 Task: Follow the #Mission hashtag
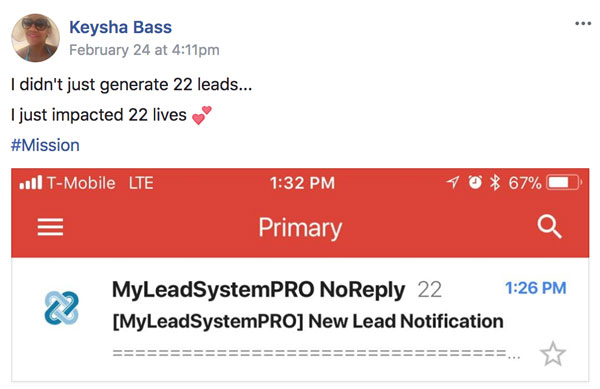[45, 145]
